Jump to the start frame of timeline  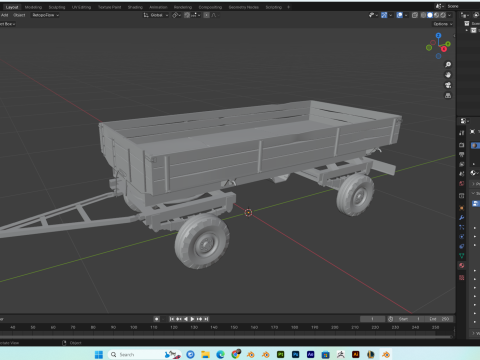click(172, 319)
